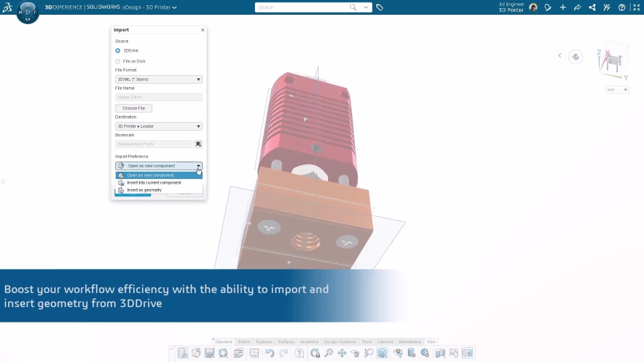Switch to the Lifecycle tab

coord(385,341)
